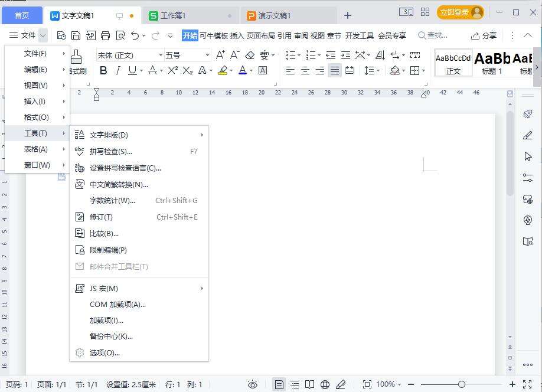Click the Bold formatting icon
The width and height of the screenshot is (542, 392).
pyautogui.click(x=103, y=71)
